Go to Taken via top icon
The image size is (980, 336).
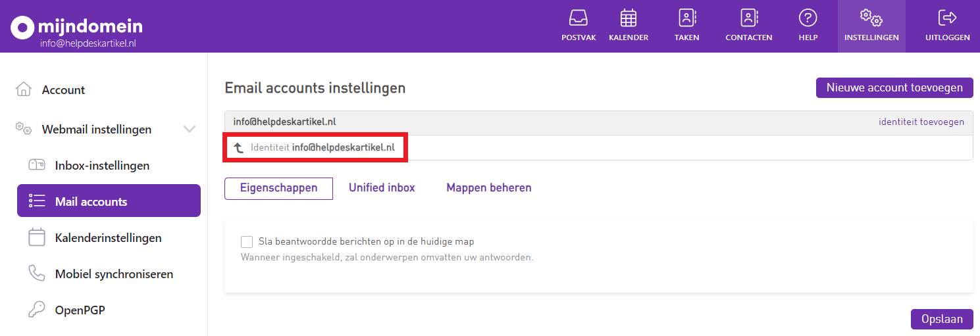(686, 18)
